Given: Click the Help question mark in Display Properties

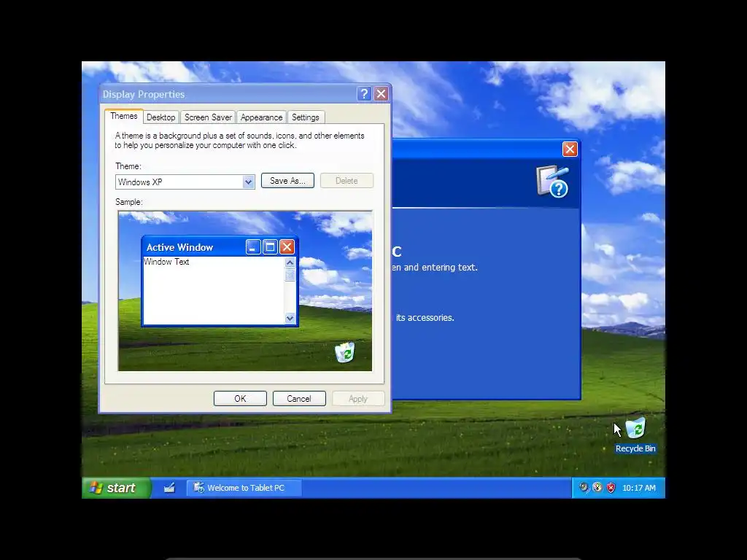Looking at the screenshot, I should pos(364,94).
